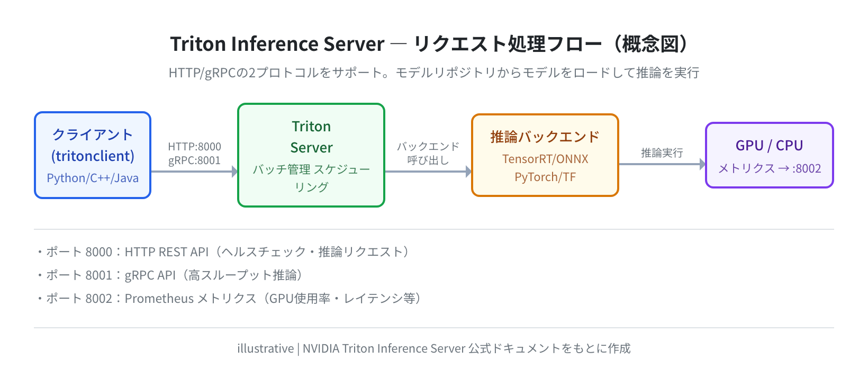The height and width of the screenshot is (377, 868).
Task: Click the arrowhead pointing into Triton Server
Action: tap(234, 172)
